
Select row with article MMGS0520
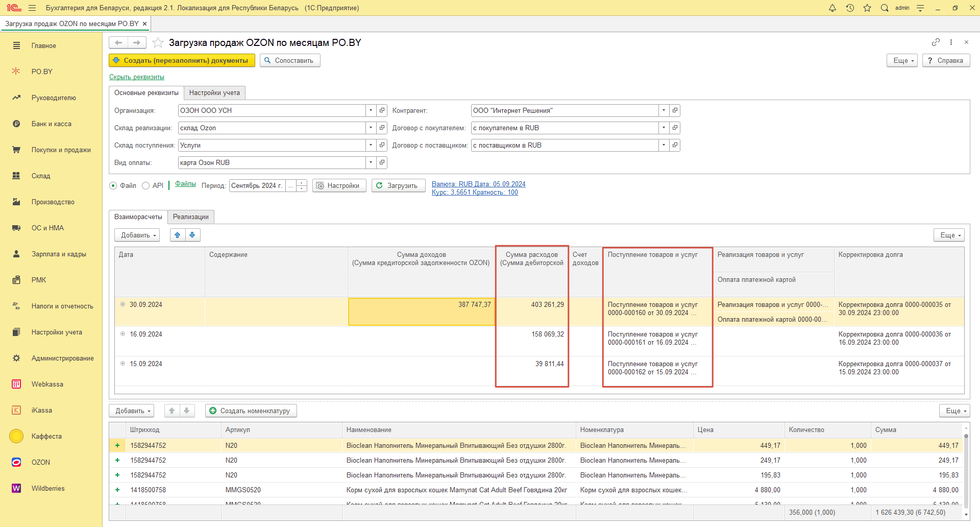tap(536, 490)
